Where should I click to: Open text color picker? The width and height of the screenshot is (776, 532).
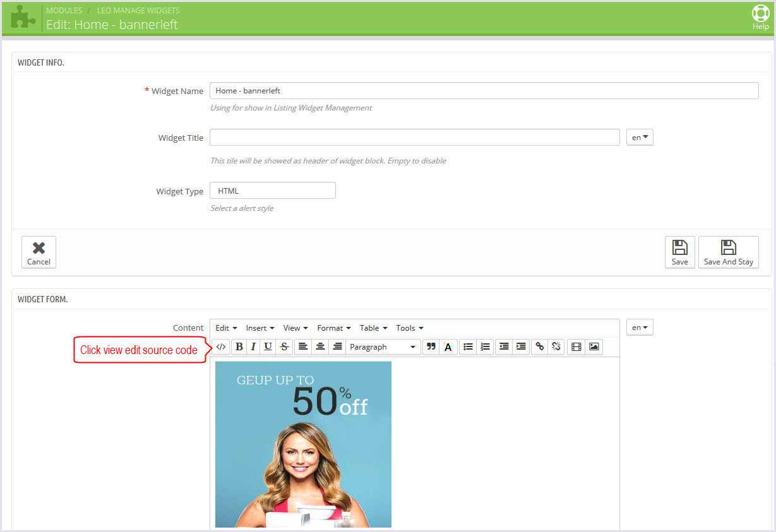[x=448, y=346]
